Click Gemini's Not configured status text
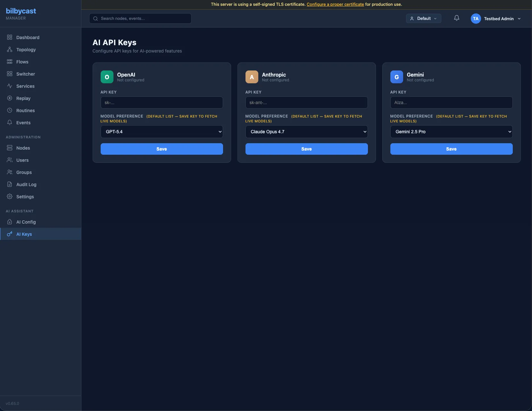Image resolution: width=532 pixels, height=411 pixels. pyautogui.click(x=420, y=80)
